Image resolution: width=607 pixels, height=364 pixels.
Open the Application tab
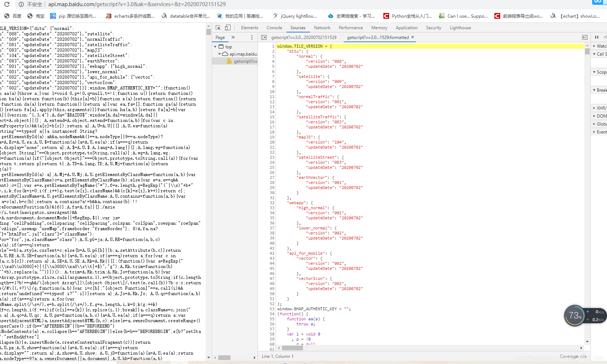pos(406,28)
